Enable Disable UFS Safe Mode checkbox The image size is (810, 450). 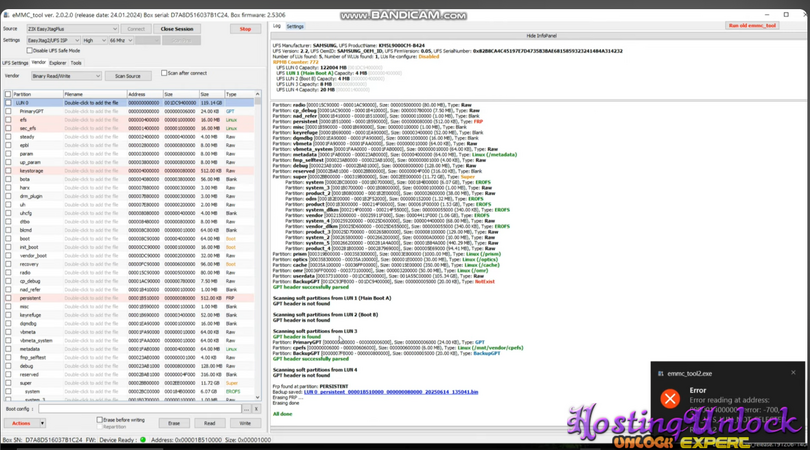(x=30, y=51)
